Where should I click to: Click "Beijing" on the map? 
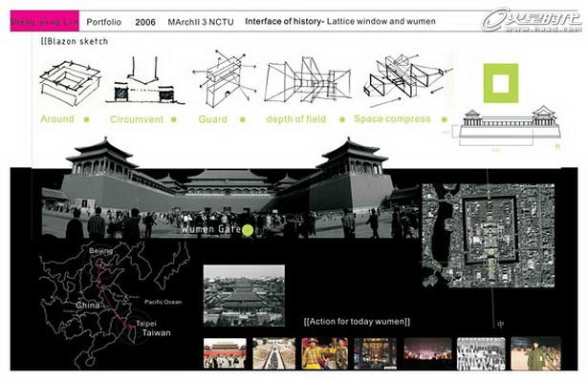tap(100, 250)
